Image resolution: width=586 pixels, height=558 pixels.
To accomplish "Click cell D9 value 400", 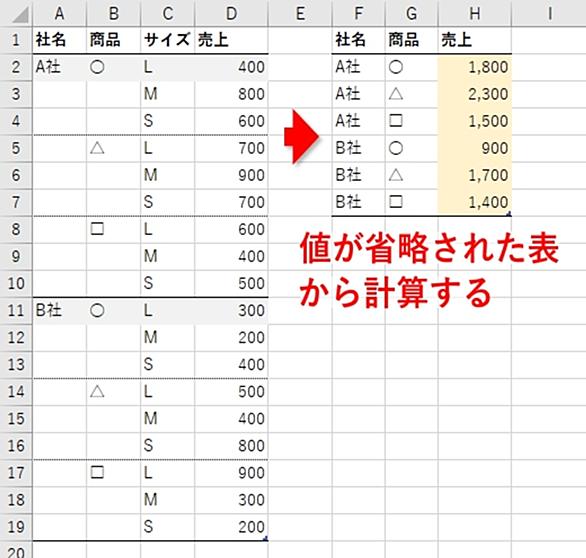I will click(x=231, y=256).
